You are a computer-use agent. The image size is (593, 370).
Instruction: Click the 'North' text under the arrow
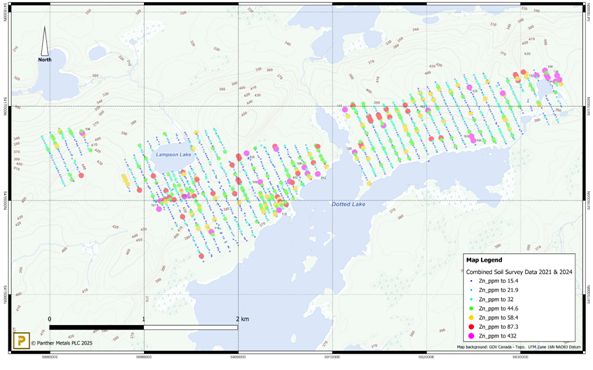[x=45, y=59]
